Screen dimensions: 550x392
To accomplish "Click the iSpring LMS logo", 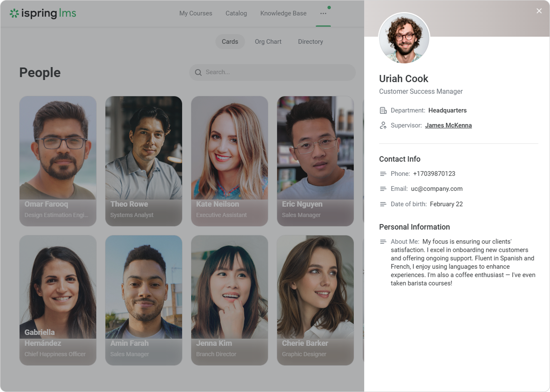I will click(43, 13).
